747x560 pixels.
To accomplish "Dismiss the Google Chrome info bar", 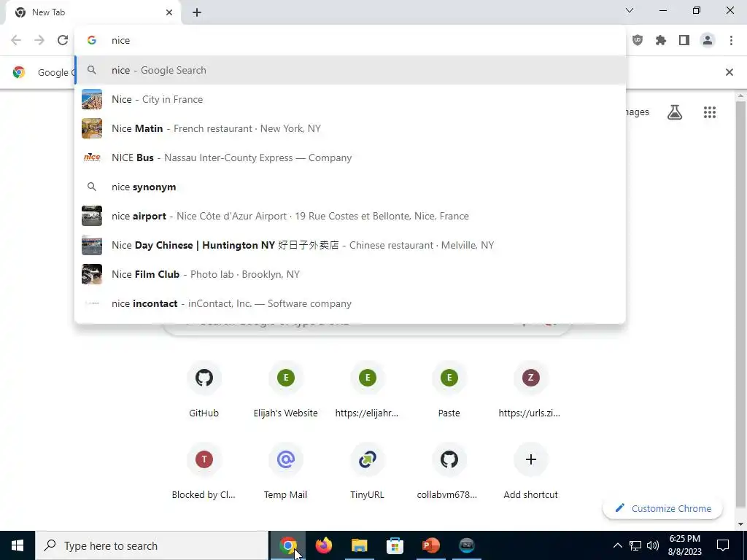I will (729, 72).
